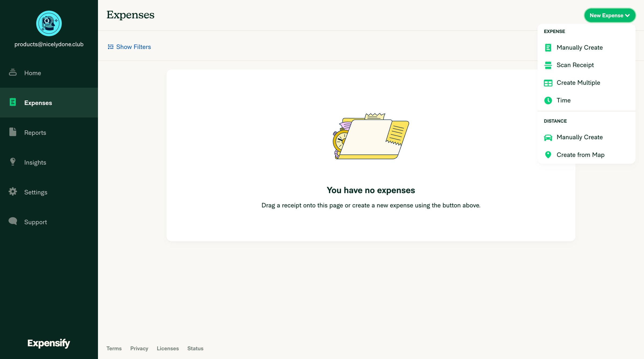Collapse the New Expense dropdown button
Screen dimensions: 644x359
click(610, 15)
